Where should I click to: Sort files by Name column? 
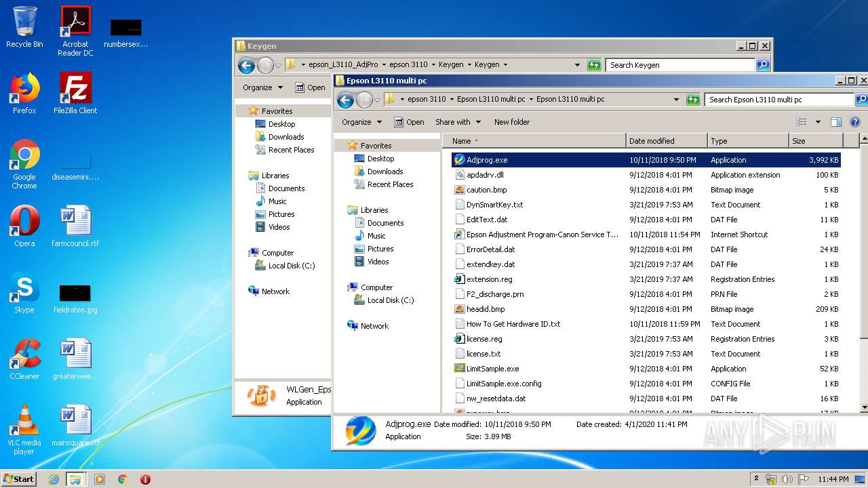[534, 141]
